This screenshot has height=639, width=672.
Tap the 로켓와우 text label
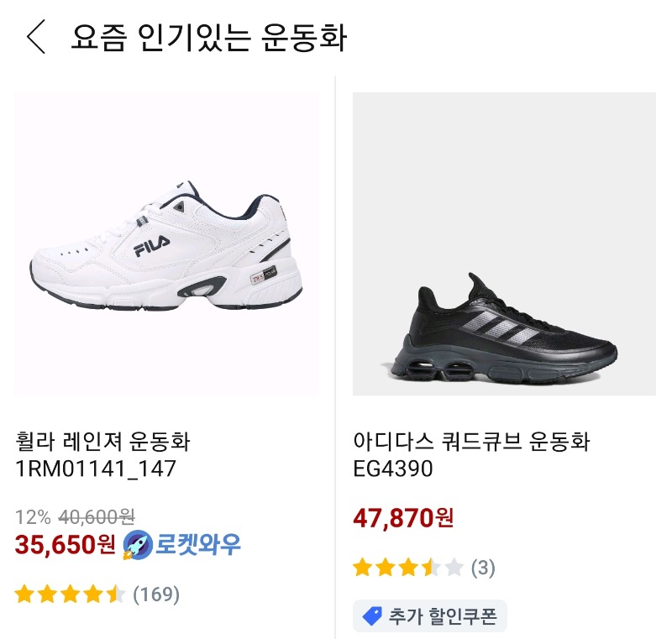[197, 546]
